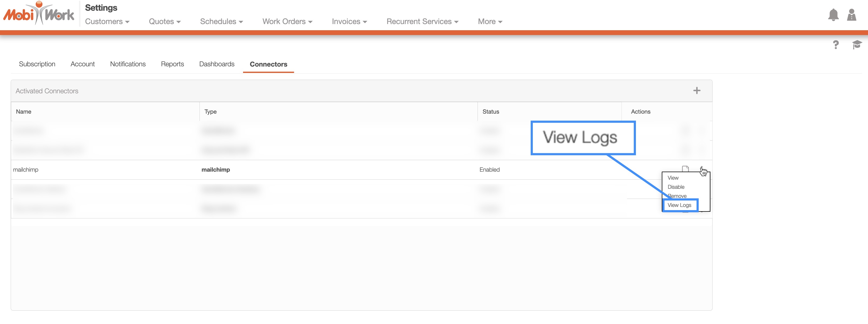Expand the More dropdown menu

(490, 22)
